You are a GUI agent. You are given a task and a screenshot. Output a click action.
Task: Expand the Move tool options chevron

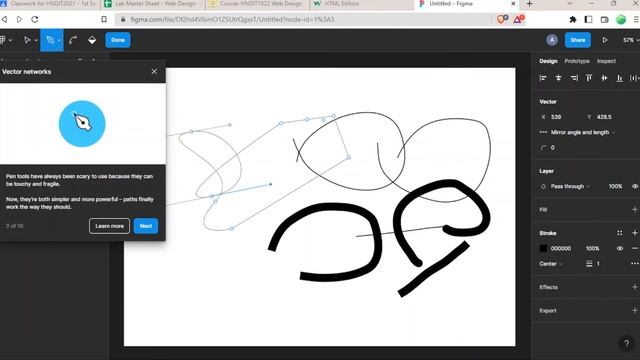point(36,40)
